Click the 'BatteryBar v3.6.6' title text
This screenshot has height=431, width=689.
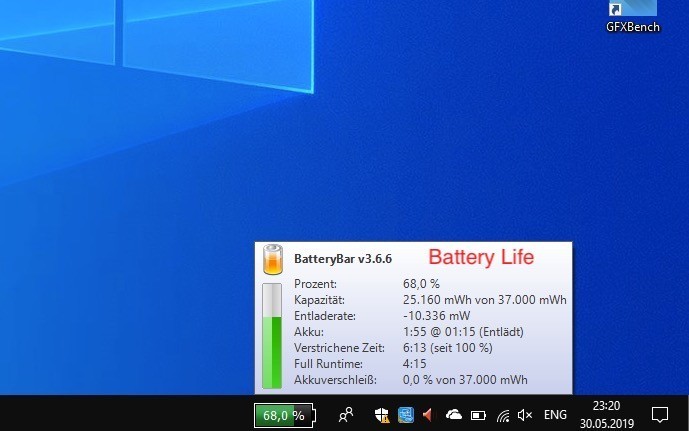click(343, 259)
